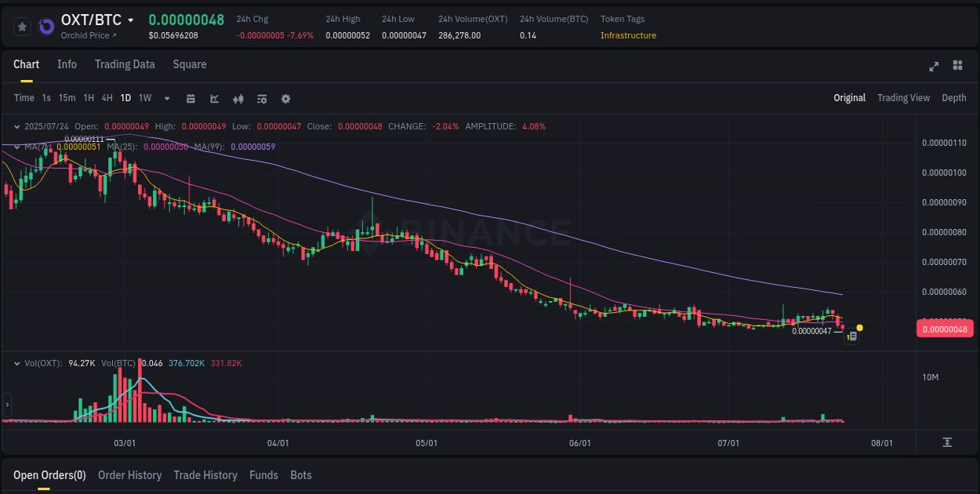Viewport: 980px width, 494px height.
Task: Open the Order History tab
Action: point(130,475)
